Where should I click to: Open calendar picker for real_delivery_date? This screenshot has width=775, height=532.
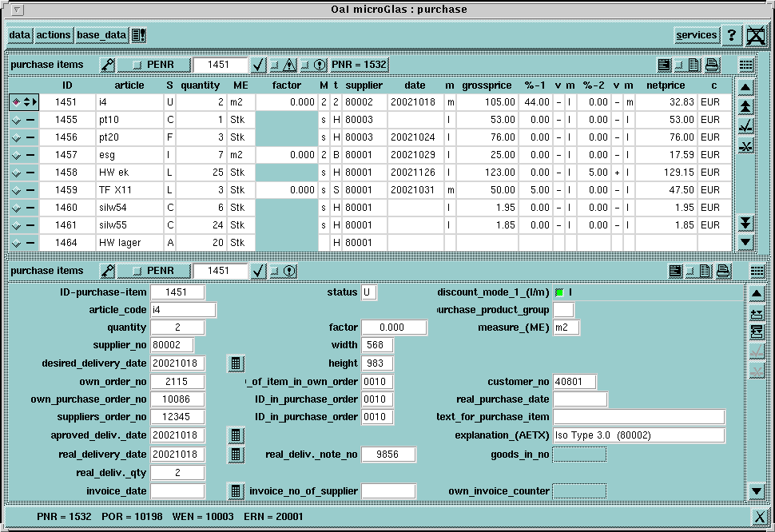tap(236, 455)
